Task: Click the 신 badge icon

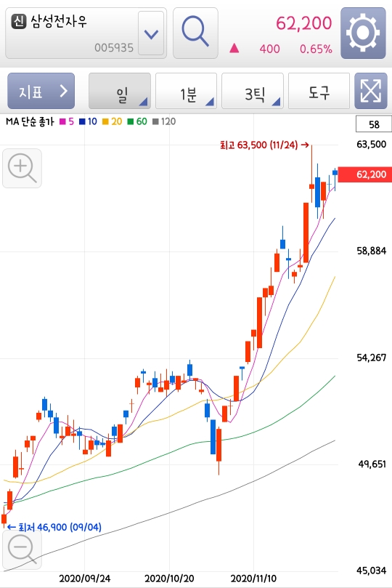Action: [x=19, y=21]
